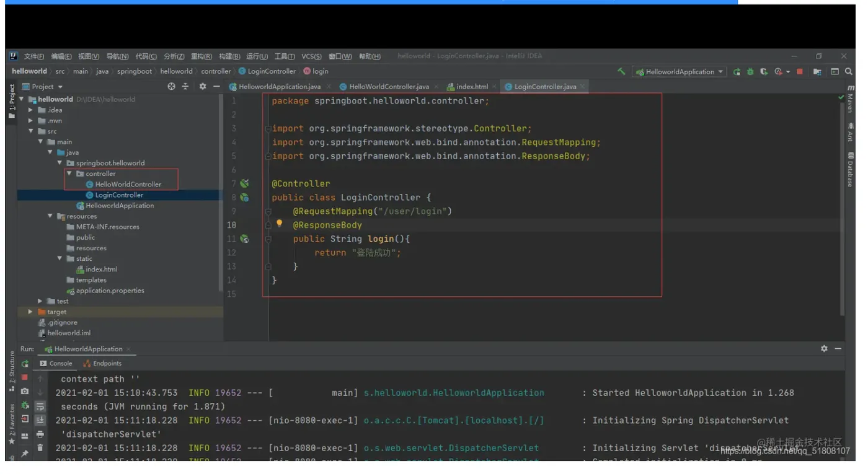This screenshot has height=474, width=868.
Task: Click gutter icon at line 11
Action: pos(244,239)
